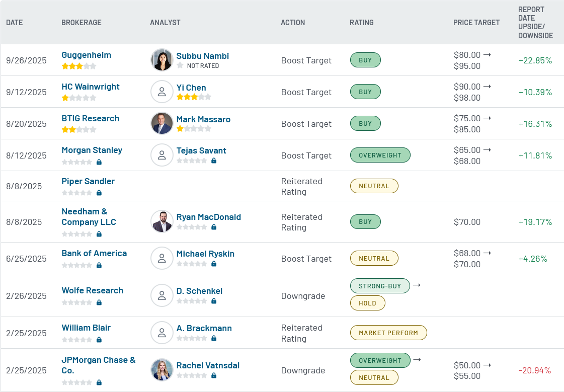Screen dimensions: 564x392
Task: Open D. Schenkel analyst link
Action: click(x=199, y=291)
